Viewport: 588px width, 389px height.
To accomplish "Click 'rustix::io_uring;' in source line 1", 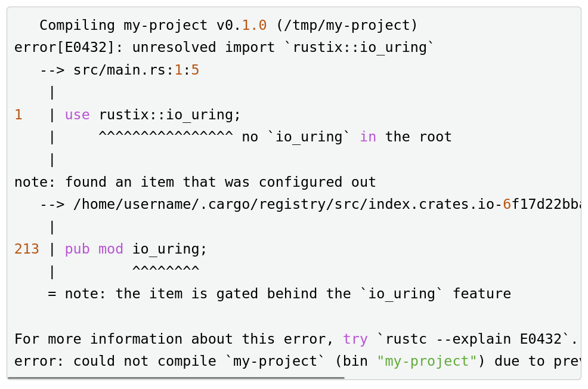I will pos(170,115).
